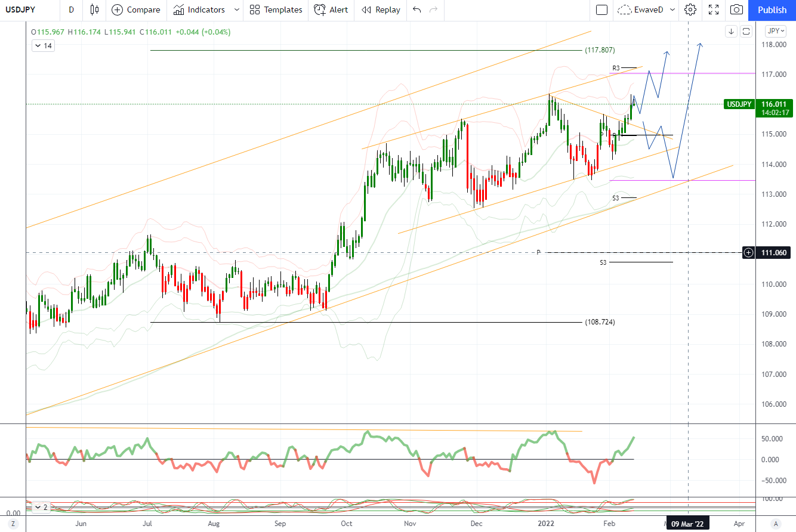
Task: Open the layout setup square icon
Action: coord(601,10)
